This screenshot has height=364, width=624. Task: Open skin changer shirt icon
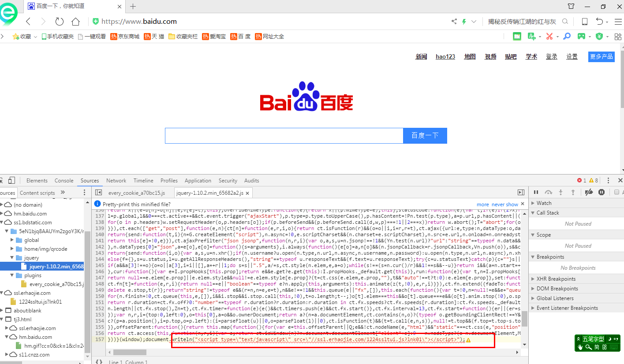[572, 6]
